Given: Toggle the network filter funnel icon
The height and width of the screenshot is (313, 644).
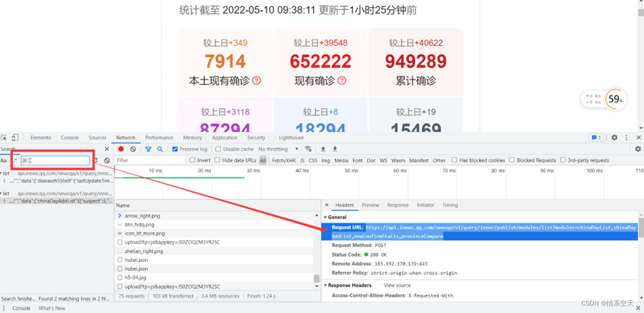Looking at the screenshot, I should 148,149.
